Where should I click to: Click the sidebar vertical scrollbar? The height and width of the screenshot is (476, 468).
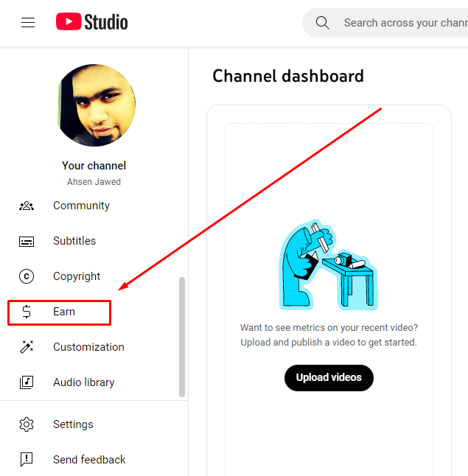182,337
